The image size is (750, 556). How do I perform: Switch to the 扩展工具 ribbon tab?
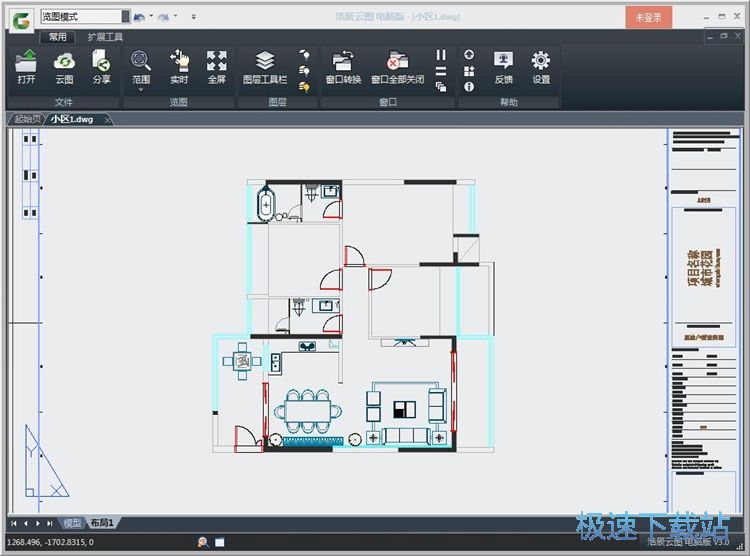(105, 37)
